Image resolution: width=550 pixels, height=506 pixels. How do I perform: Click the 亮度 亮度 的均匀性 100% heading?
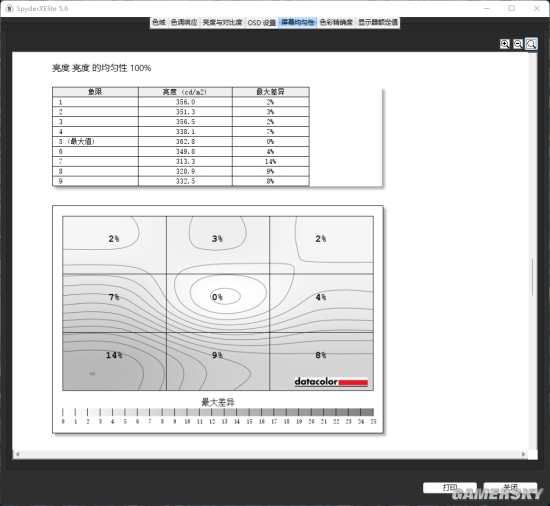pyautogui.click(x=102, y=68)
